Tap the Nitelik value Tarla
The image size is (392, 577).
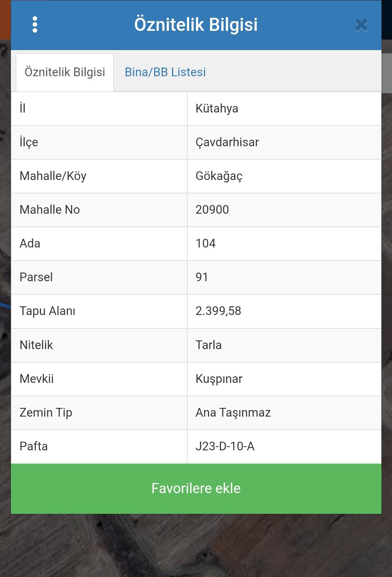pyautogui.click(x=208, y=345)
